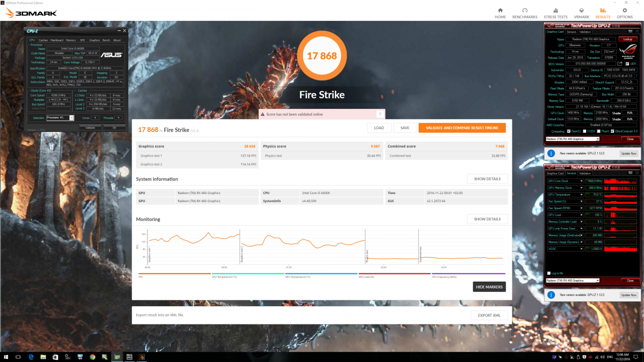The height and width of the screenshot is (362, 644).
Task: Click the Bus Interface question mark in GPU-Z
Action: coord(637,76)
